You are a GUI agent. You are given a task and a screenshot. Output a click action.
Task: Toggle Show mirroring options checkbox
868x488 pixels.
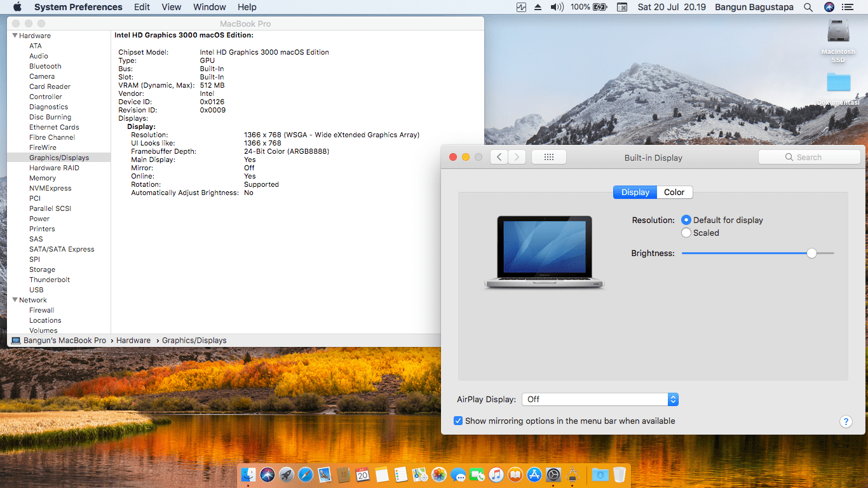click(458, 421)
